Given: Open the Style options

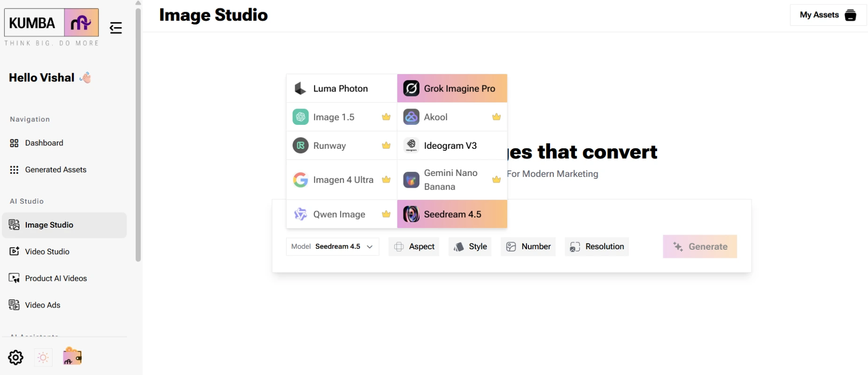Looking at the screenshot, I should [470, 246].
